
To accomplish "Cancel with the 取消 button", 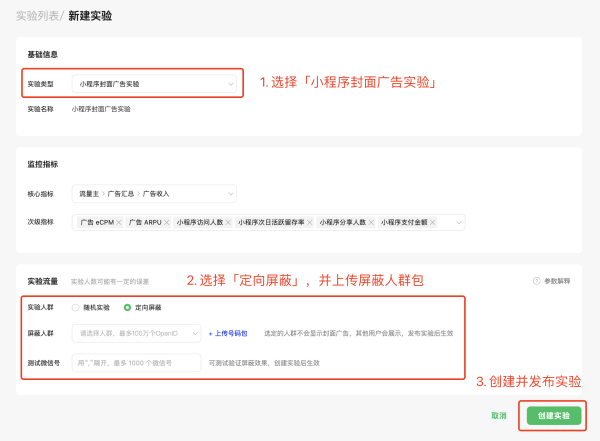I will [499, 416].
